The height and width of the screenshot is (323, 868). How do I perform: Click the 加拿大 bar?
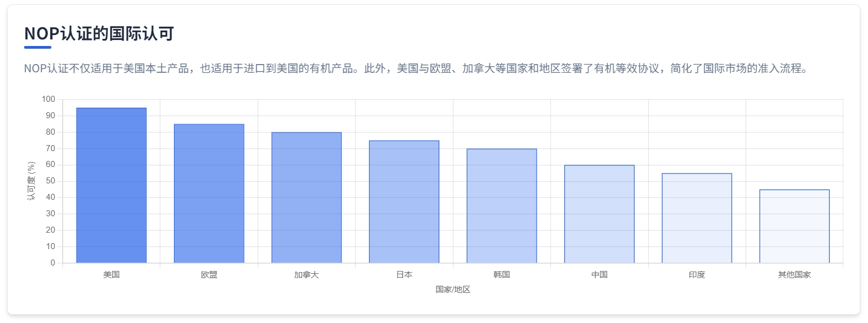[x=306, y=198]
